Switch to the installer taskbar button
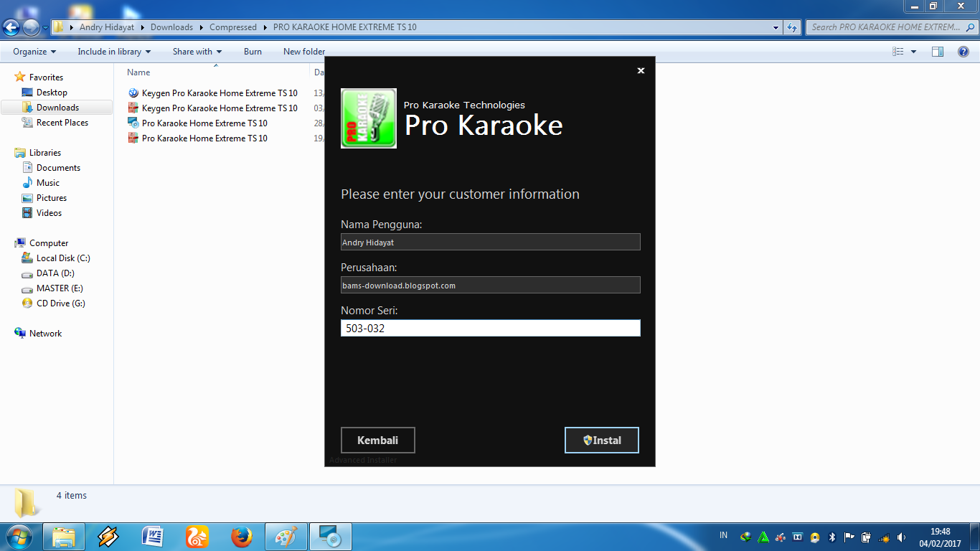 coord(331,537)
